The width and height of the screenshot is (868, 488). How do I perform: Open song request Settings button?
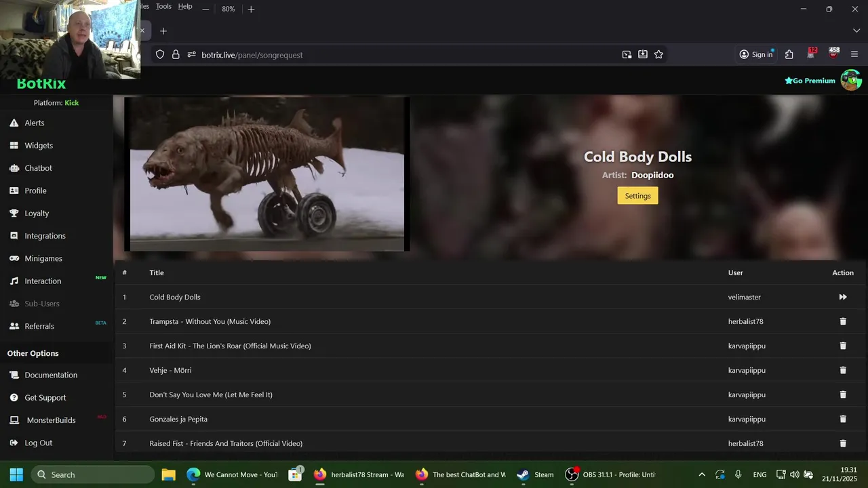[x=637, y=196]
